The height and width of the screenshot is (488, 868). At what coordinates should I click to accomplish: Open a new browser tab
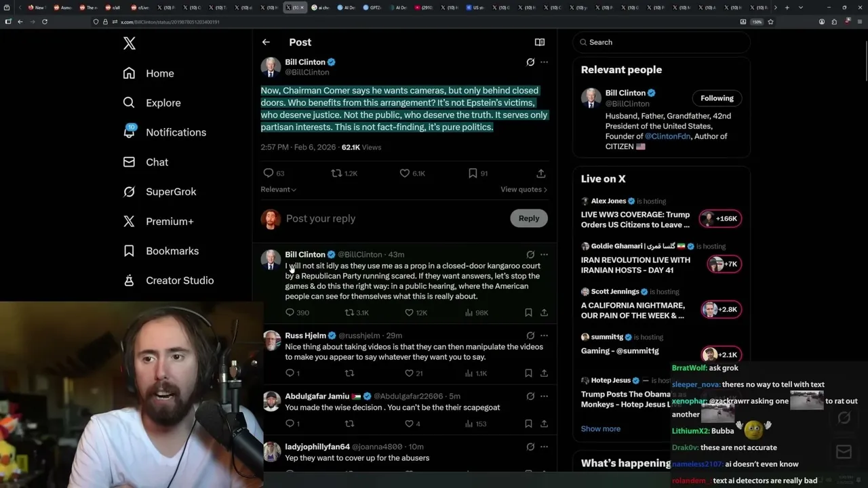787,7
